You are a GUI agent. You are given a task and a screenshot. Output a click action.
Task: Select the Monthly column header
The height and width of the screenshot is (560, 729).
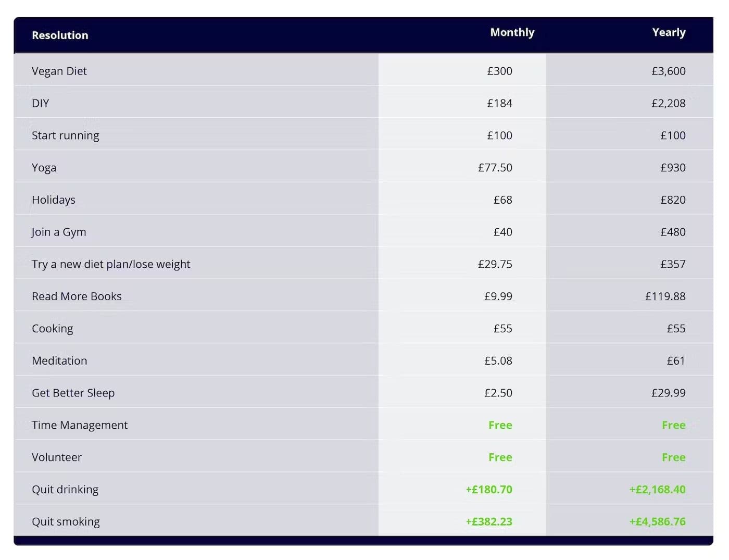[x=512, y=32]
